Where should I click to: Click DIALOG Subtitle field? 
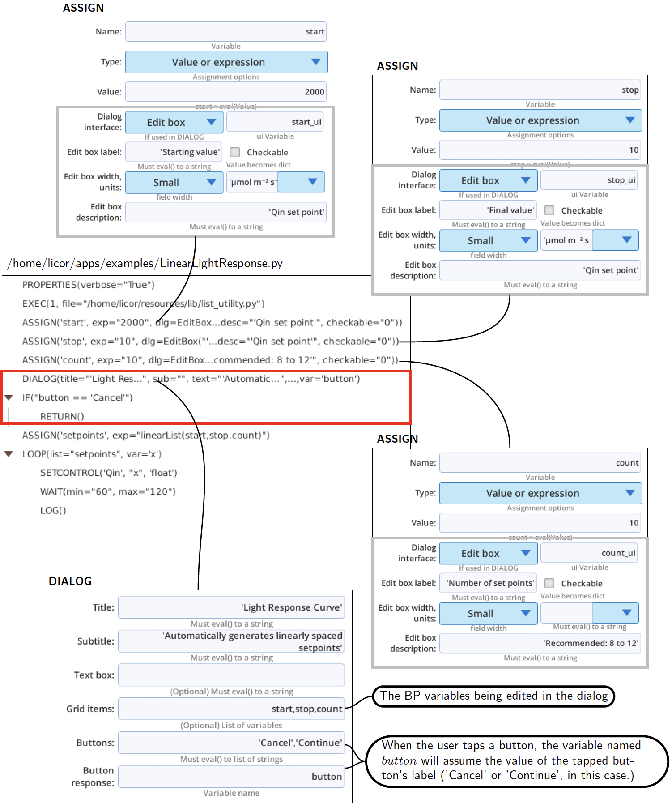click(x=231, y=641)
